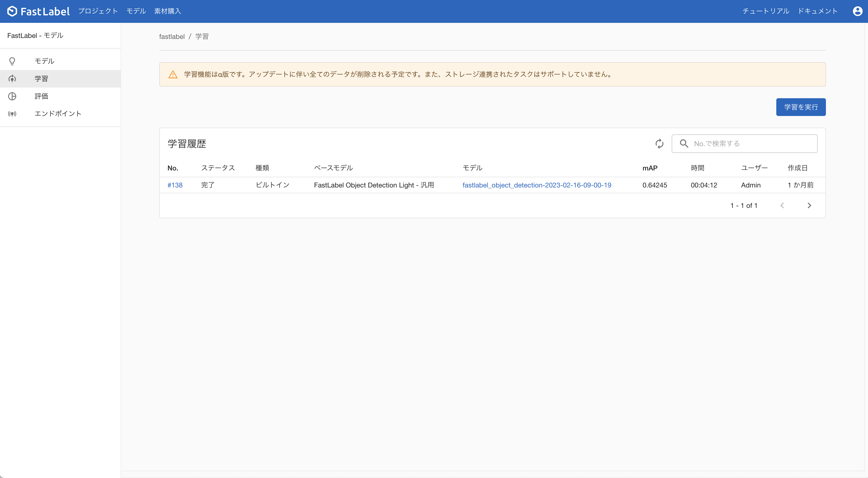Click the mAP column header
This screenshot has height=478, width=868.
[650, 168]
